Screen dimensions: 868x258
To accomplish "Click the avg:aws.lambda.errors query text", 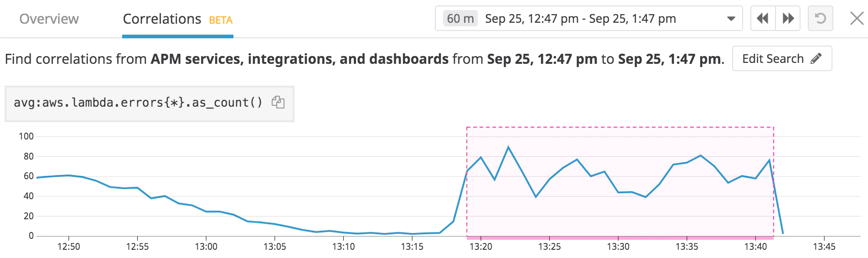I will (138, 103).
